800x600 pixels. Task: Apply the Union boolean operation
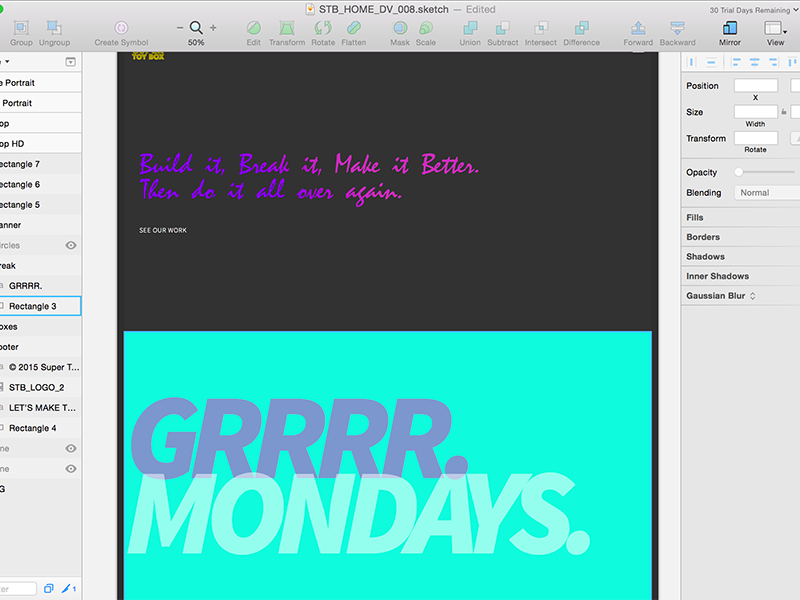point(470,33)
